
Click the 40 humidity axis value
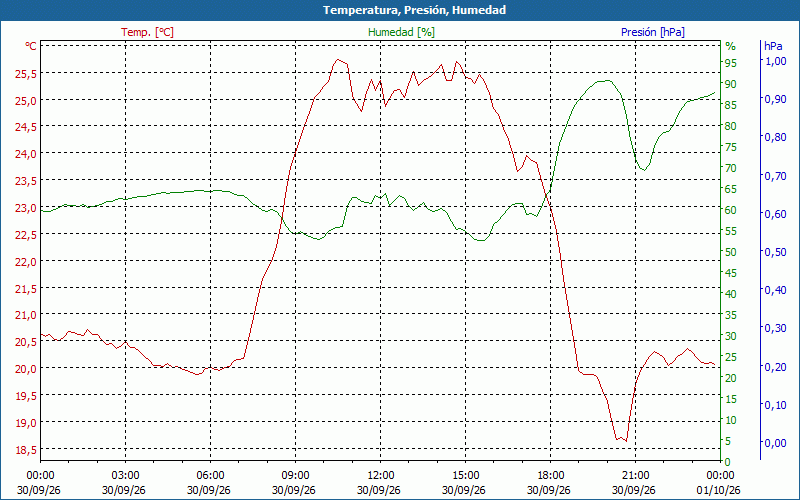click(x=731, y=294)
